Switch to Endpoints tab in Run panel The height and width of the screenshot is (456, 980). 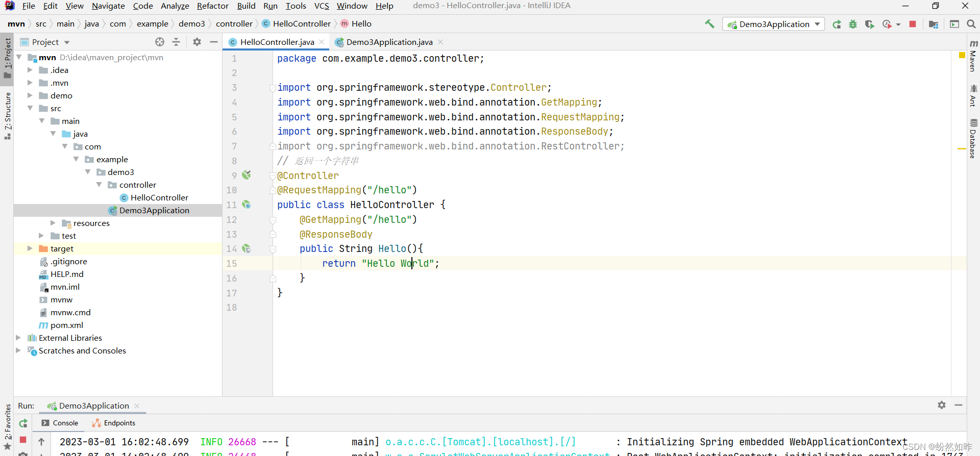coord(114,423)
